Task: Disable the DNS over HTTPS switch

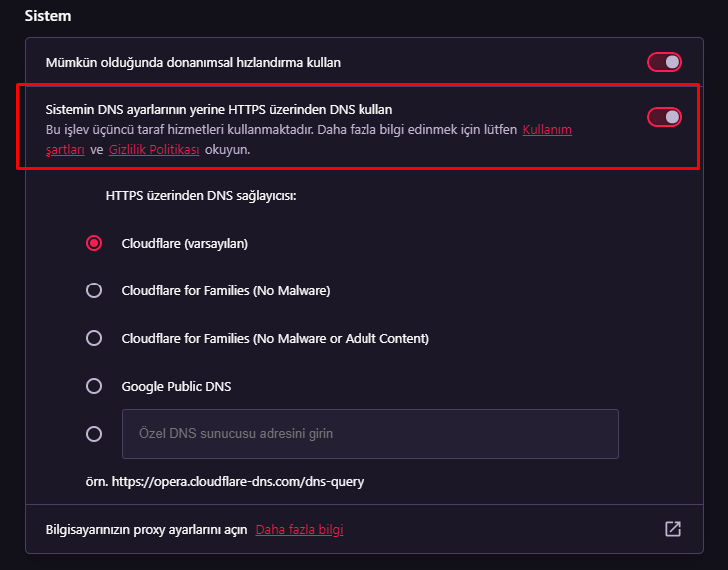Action: 664,118
